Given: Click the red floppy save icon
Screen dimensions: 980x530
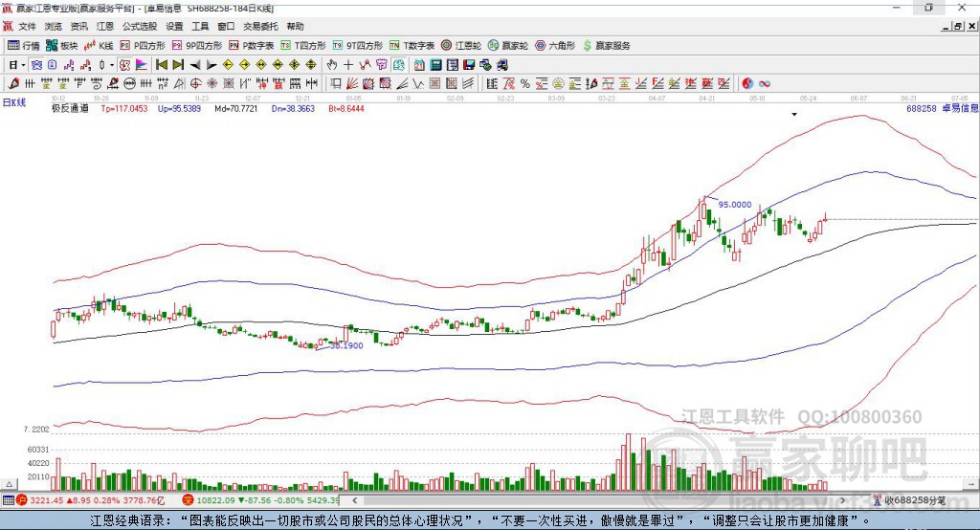Looking at the screenshot, I should (x=469, y=65).
